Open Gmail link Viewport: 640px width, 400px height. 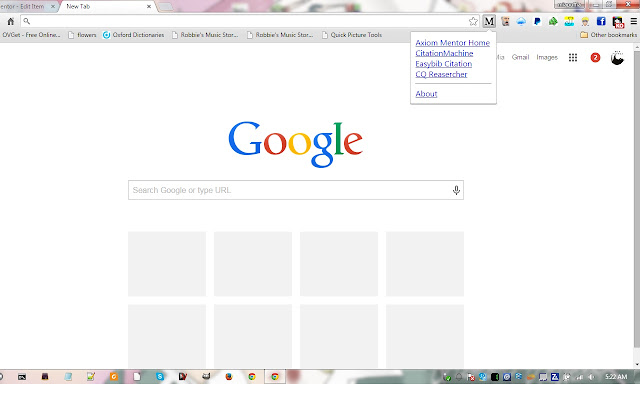pyautogui.click(x=520, y=58)
